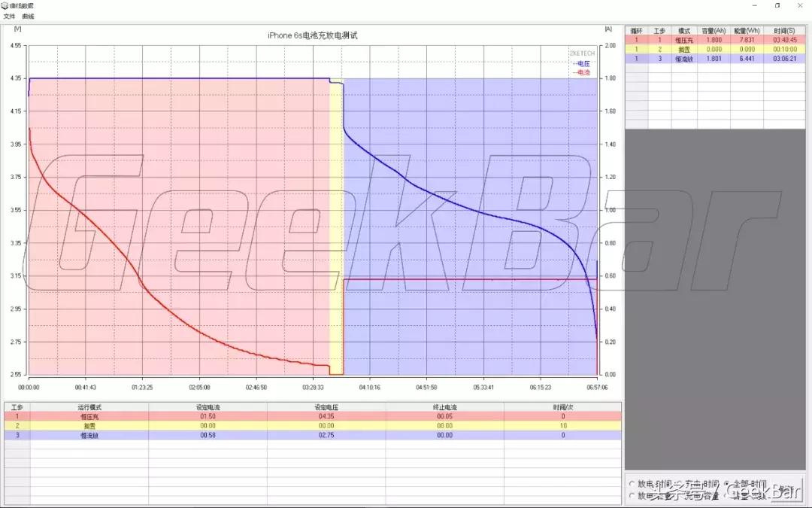Click the 能量(Wh) column header
The width and height of the screenshot is (812, 508).
(745, 30)
